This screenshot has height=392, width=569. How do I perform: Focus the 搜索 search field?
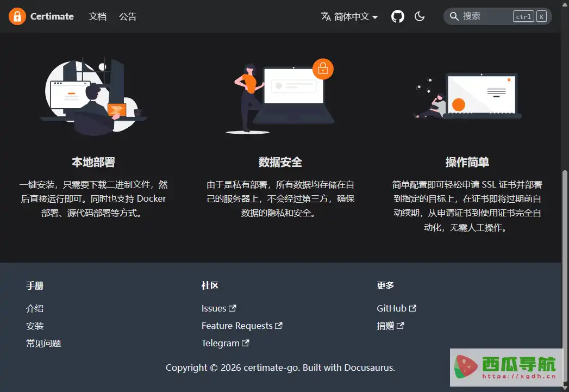point(497,16)
